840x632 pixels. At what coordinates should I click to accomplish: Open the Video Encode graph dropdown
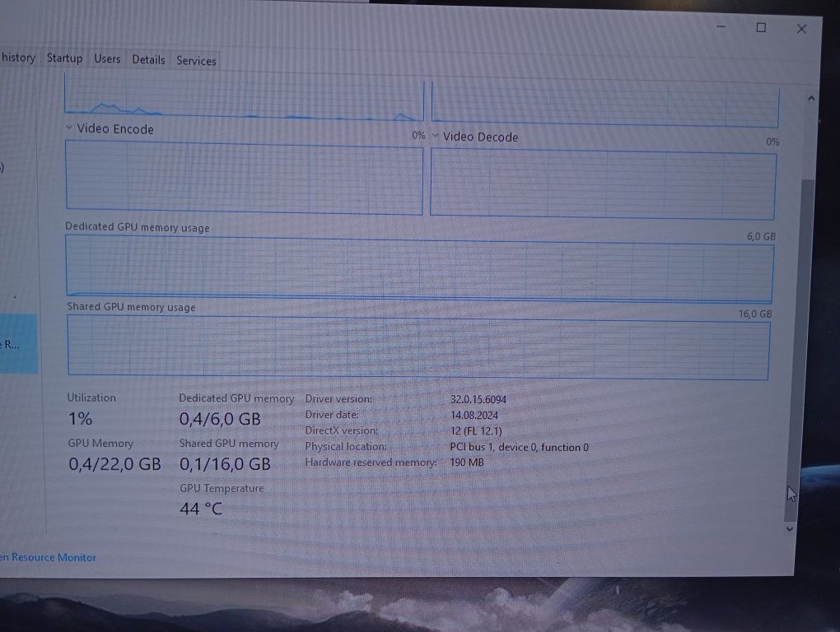[x=69, y=128]
